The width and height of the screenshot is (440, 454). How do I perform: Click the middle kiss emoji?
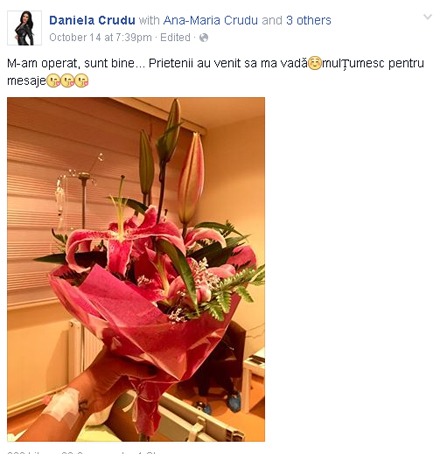pyautogui.click(x=67, y=81)
